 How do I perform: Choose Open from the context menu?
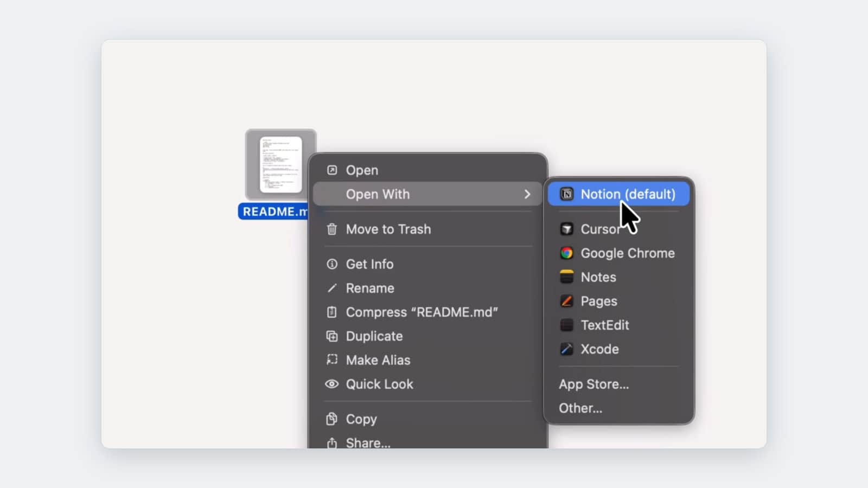(427, 170)
